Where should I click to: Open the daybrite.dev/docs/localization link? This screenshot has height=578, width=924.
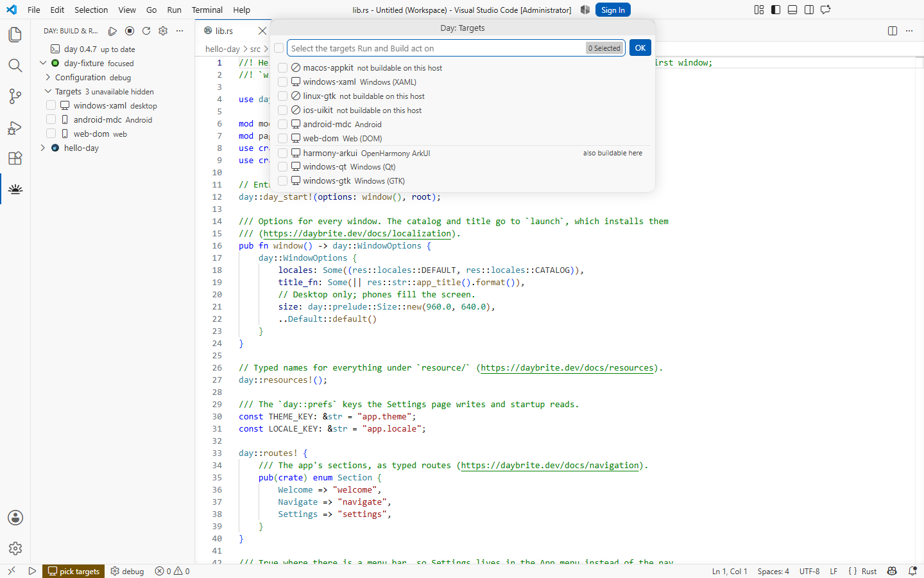(x=357, y=233)
